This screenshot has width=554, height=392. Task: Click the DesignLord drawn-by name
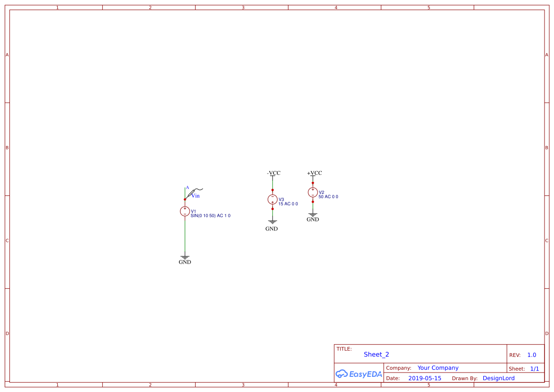pyautogui.click(x=499, y=378)
